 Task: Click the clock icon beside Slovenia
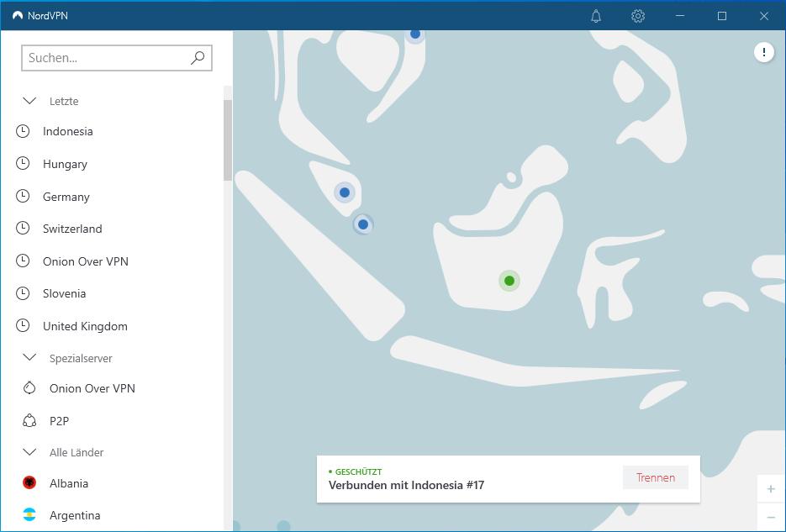[23, 293]
